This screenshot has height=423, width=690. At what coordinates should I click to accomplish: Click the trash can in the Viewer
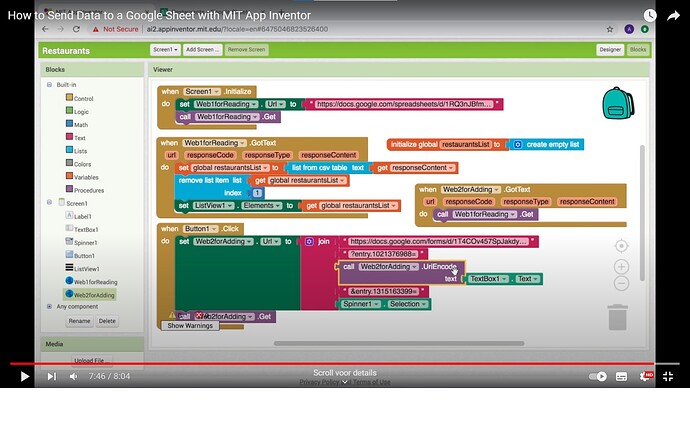pyautogui.click(x=617, y=317)
